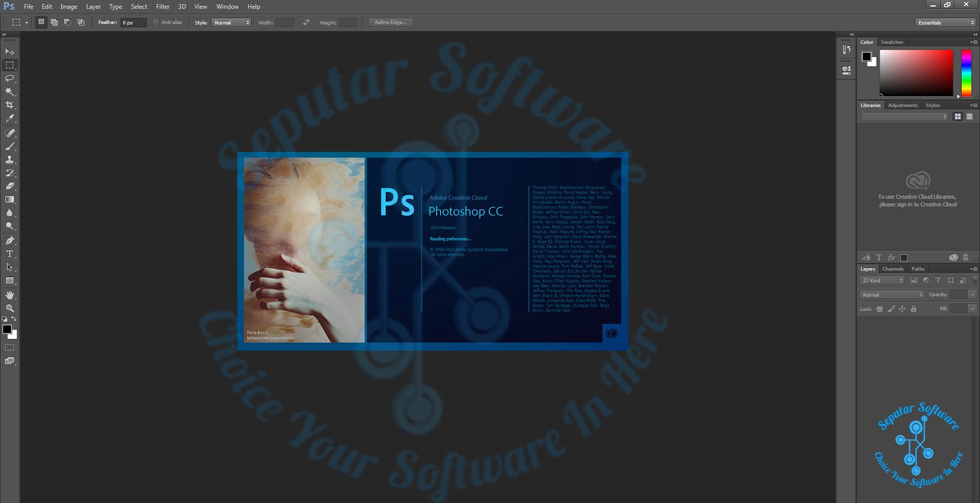Switch to the Swatches tab
Screen dimensions: 980x503
892,42
